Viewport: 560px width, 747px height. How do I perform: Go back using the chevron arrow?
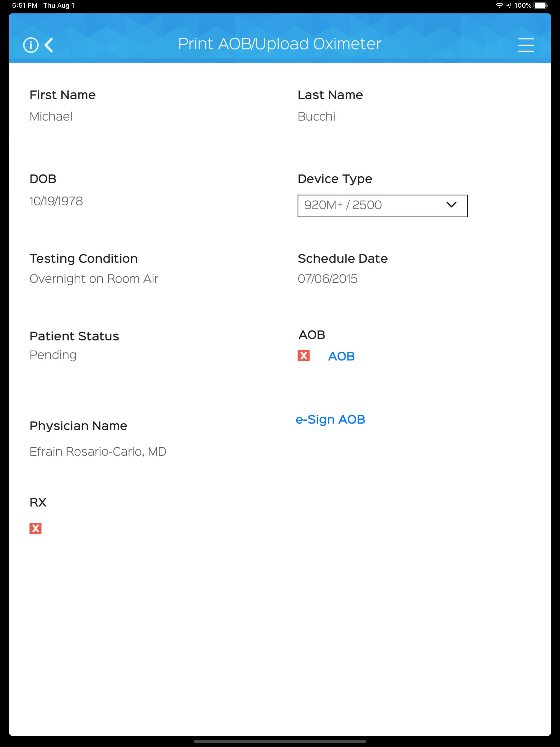49,45
